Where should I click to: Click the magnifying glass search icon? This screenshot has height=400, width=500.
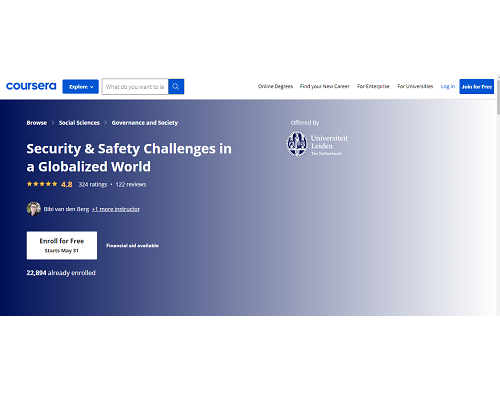[176, 87]
